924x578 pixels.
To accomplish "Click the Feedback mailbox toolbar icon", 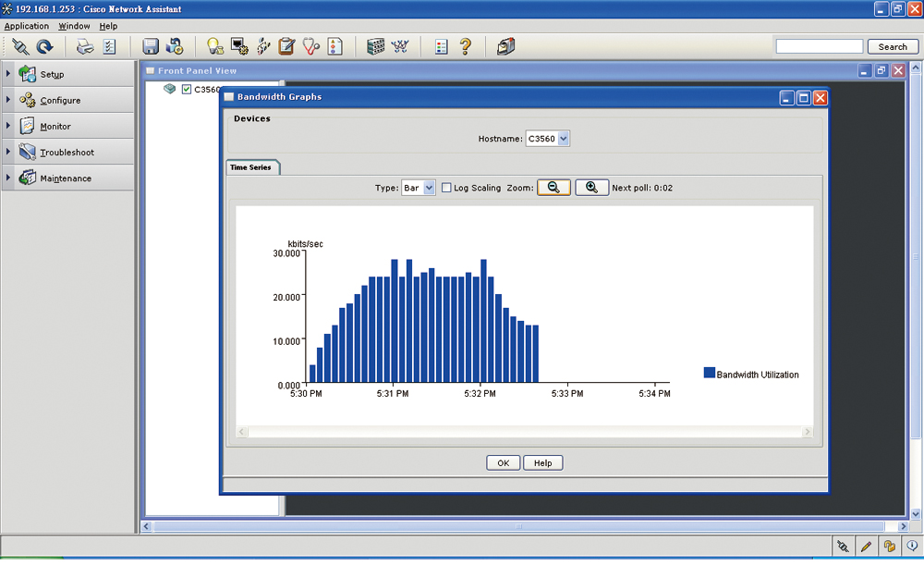I will tap(505, 46).
